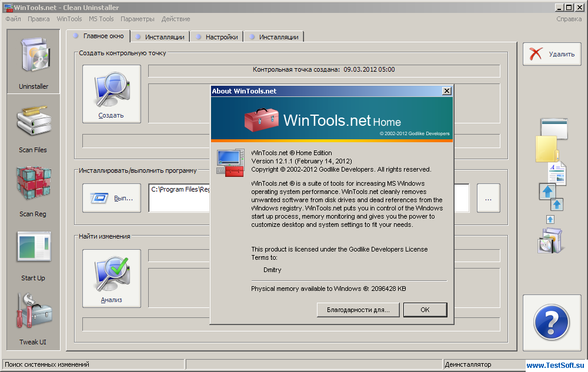Screen dimensions: 588x372
Task: Click the Copyright "All rights reserved." line
Action: (x=341, y=169)
